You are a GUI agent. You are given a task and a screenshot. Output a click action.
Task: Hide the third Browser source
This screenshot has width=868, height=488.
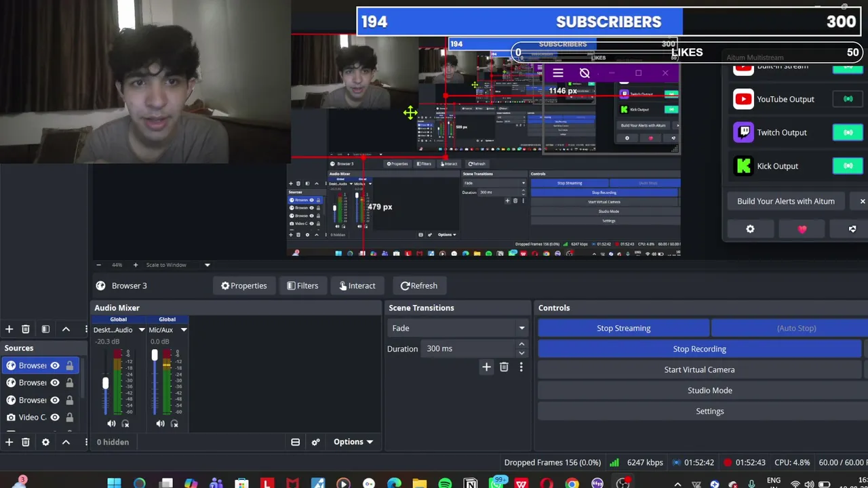click(x=55, y=400)
